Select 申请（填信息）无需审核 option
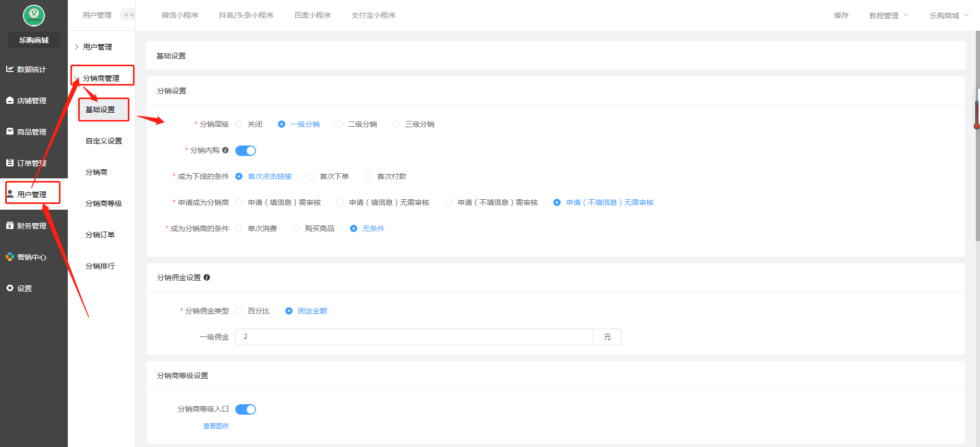The height and width of the screenshot is (447, 980). (x=383, y=202)
